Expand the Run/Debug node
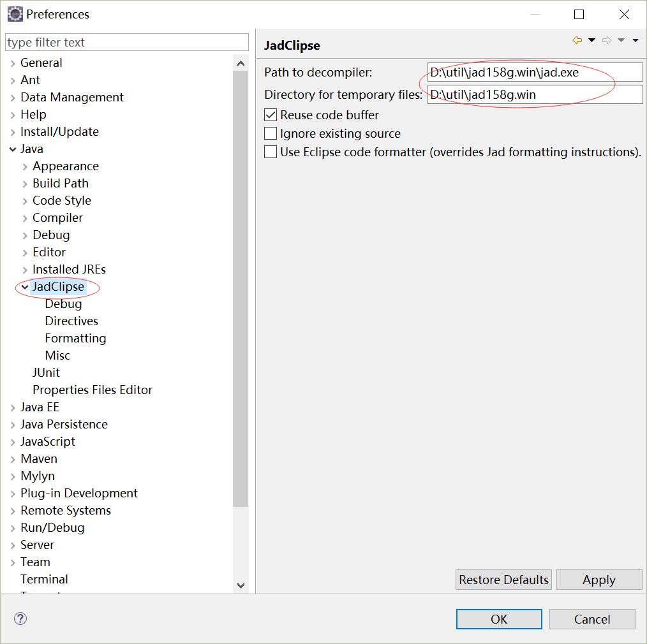647x644 pixels. click(13, 528)
